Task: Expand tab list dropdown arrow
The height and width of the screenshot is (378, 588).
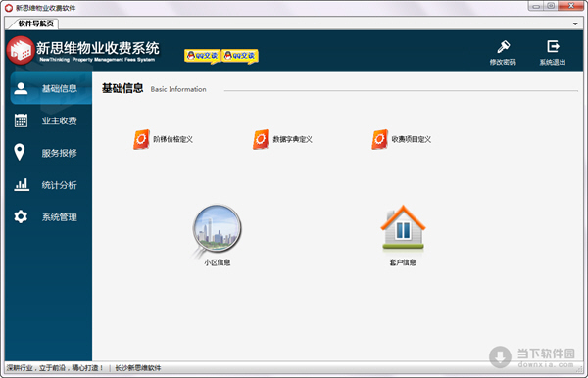Action: click(575, 24)
